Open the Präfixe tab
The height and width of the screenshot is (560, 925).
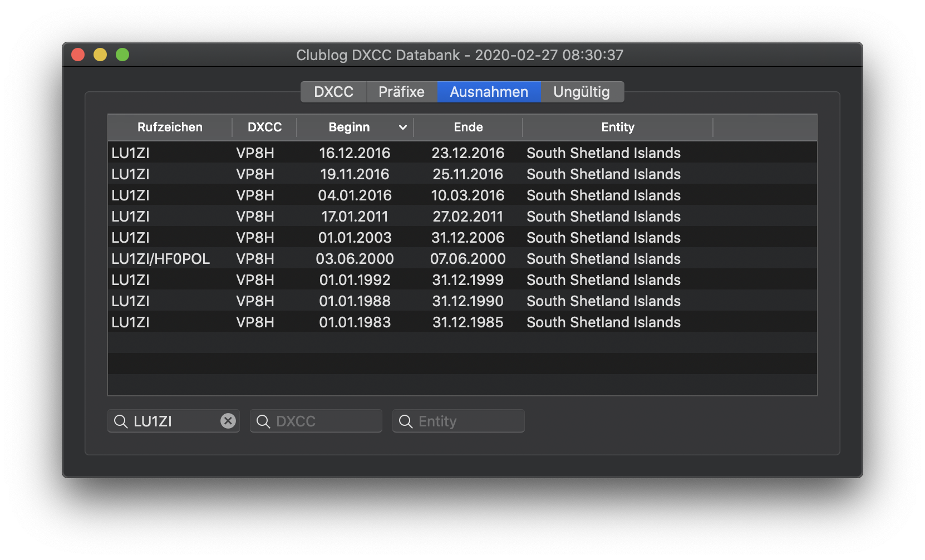(x=401, y=92)
